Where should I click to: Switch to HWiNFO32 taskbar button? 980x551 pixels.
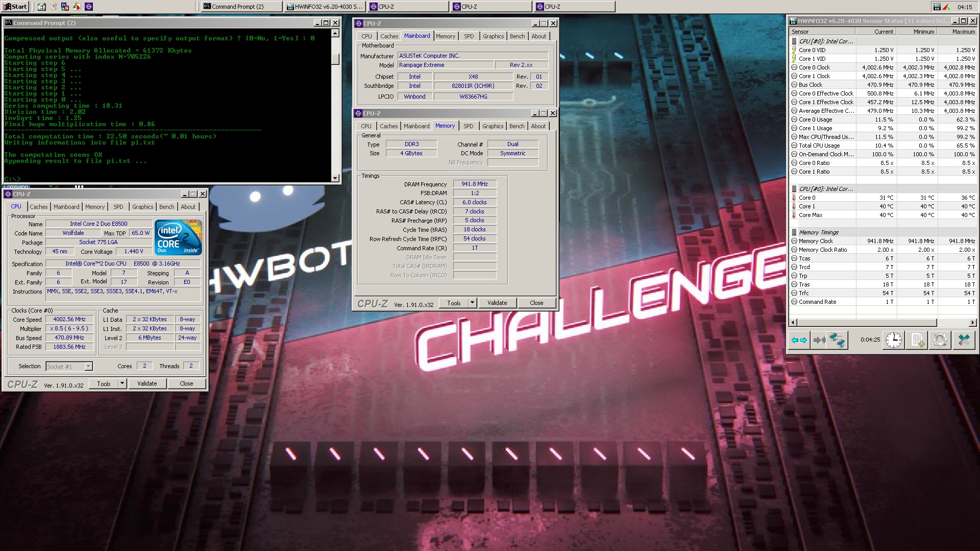[324, 7]
